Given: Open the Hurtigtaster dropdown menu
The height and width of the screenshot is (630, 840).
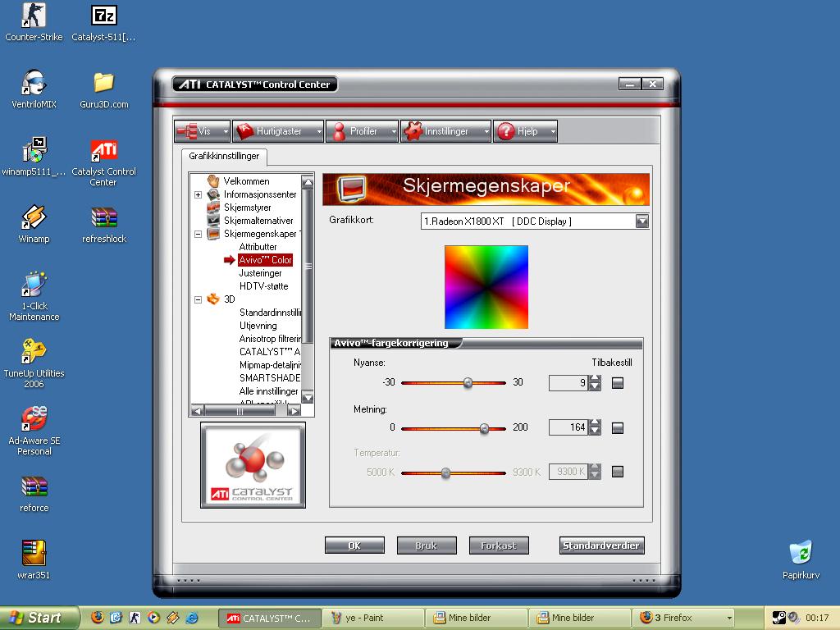Looking at the screenshot, I should (x=279, y=131).
